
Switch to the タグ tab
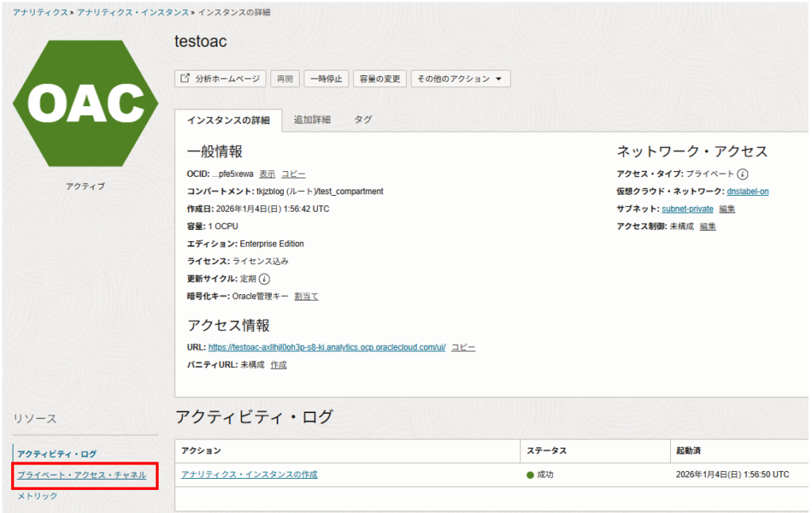(362, 120)
